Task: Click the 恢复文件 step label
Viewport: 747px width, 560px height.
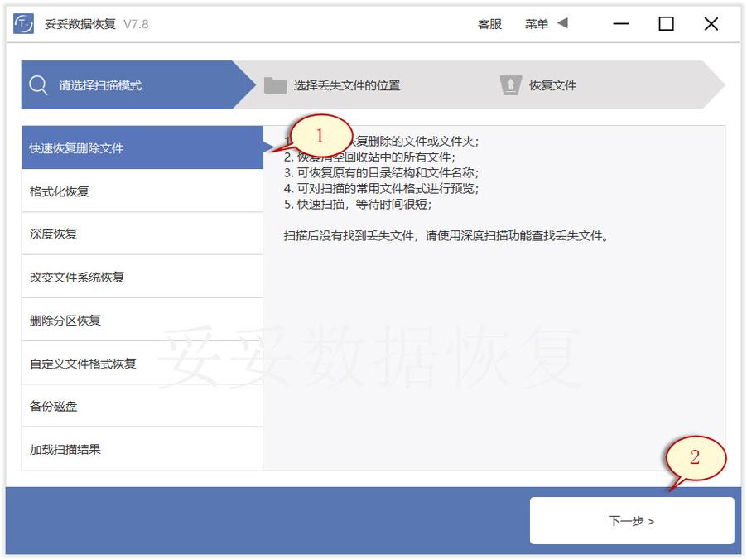Action: [552, 85]
